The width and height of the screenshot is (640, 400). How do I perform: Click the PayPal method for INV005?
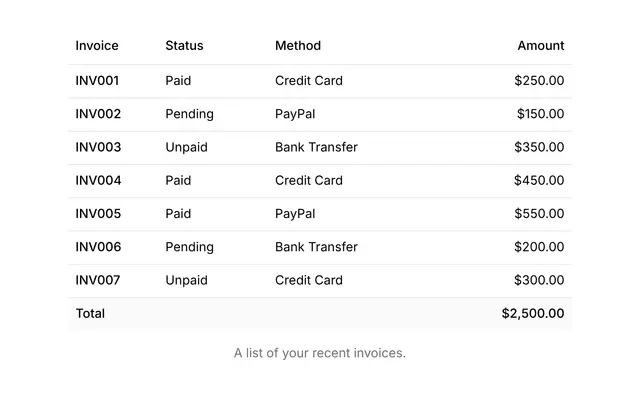click(295, 214)
